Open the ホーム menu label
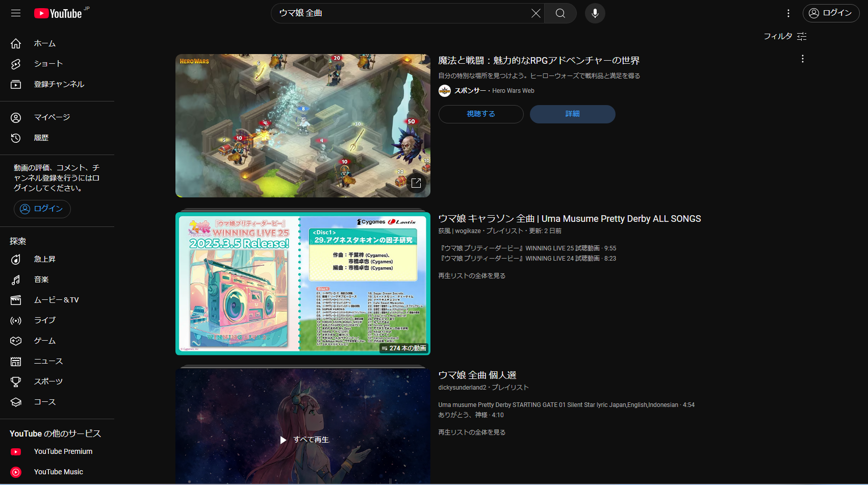The height and width of the screenshot is (485, 868). pyautogui.click(x=45, y=43)
